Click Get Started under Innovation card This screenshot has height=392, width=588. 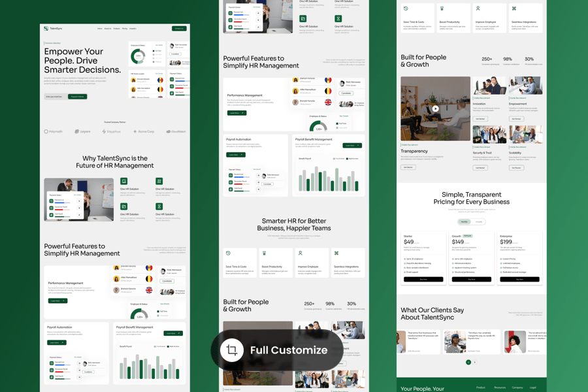coord(480,119)
